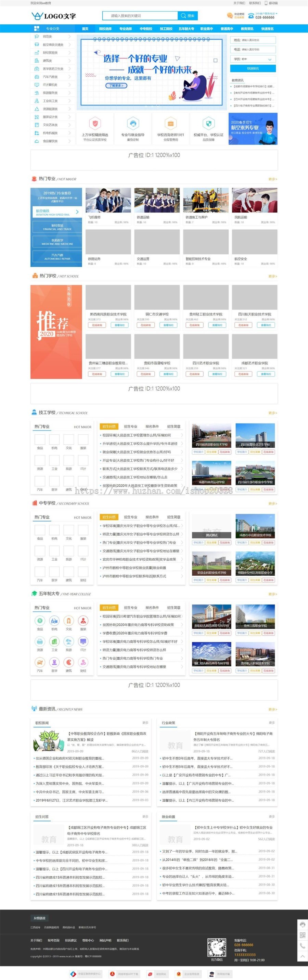
Task: Expand the 工业化工类 row chevron in sidebar
Action: pyautogui.click(x=69, y=101)
